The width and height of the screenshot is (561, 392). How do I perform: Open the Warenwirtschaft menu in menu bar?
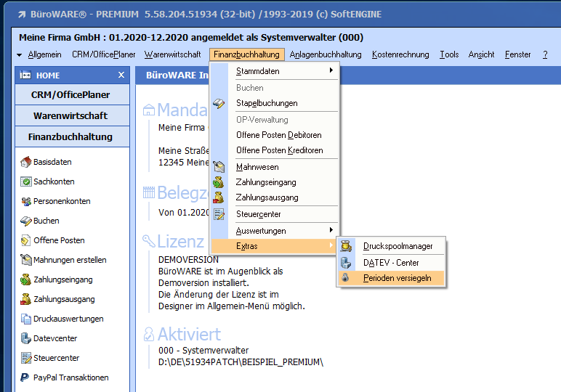[172, 54]
